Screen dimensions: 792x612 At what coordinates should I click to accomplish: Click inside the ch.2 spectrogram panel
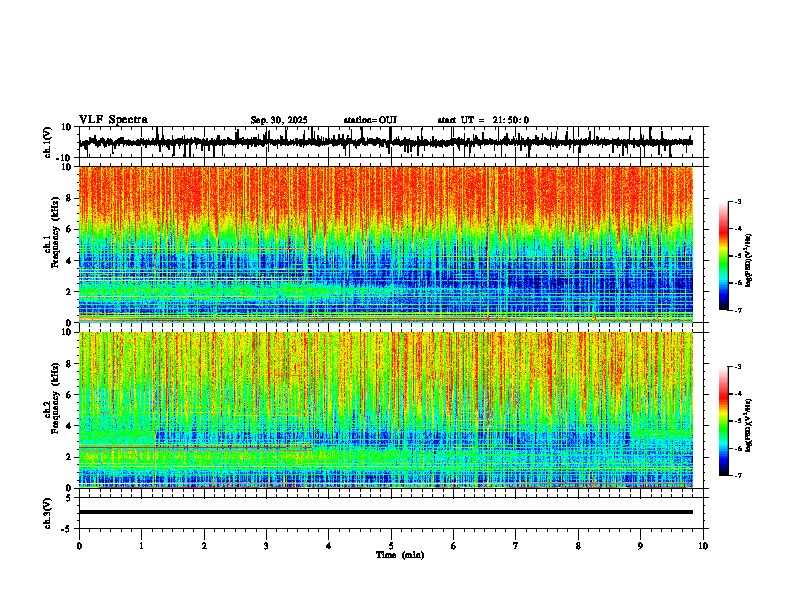click(386, 410)
